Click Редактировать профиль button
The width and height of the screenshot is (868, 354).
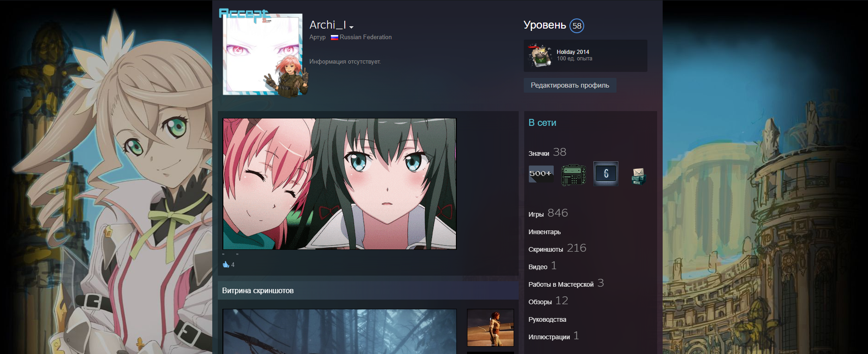point(570,85)
